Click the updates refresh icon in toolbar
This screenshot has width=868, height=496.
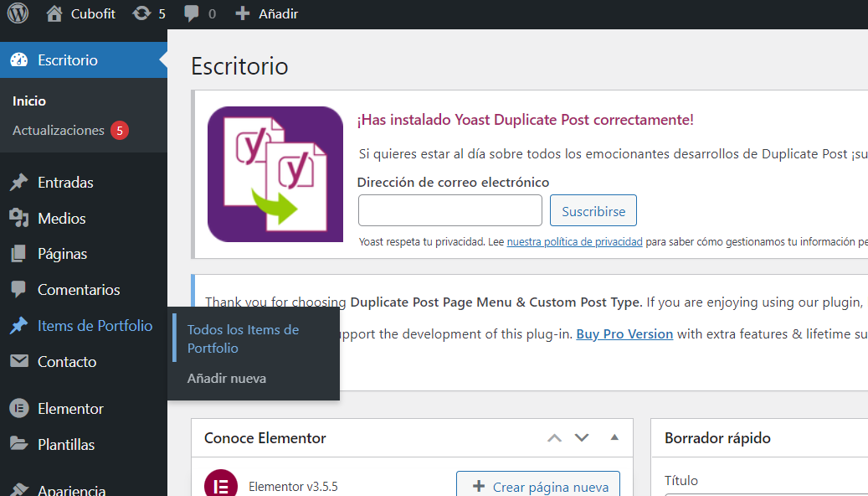point(142,13)
